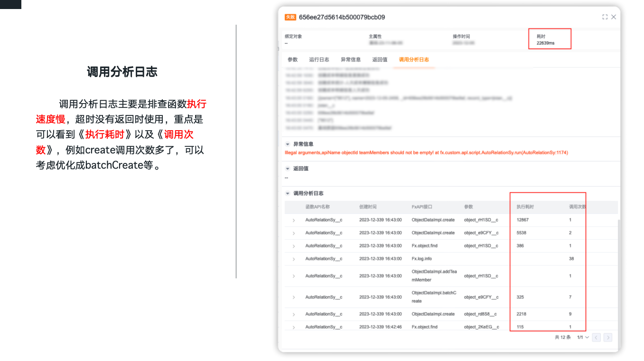Click the 创建时间 column header
The height and width of the screenshot is (361, 644).
tap(368, 207)
